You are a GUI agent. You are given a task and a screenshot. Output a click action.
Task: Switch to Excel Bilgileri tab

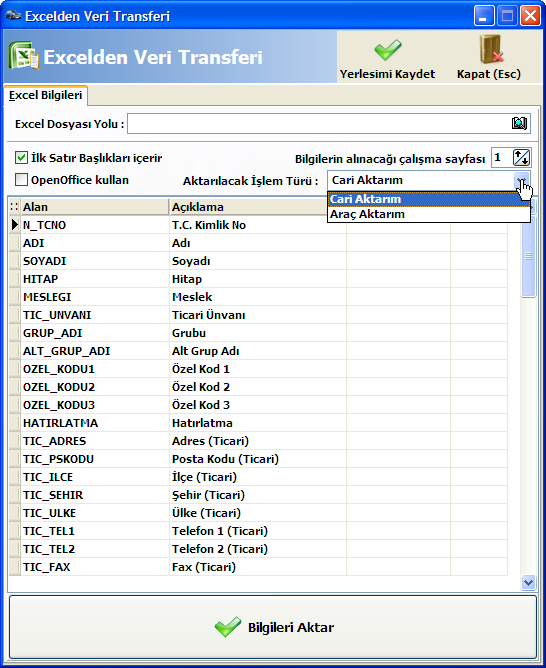(46, 95)
